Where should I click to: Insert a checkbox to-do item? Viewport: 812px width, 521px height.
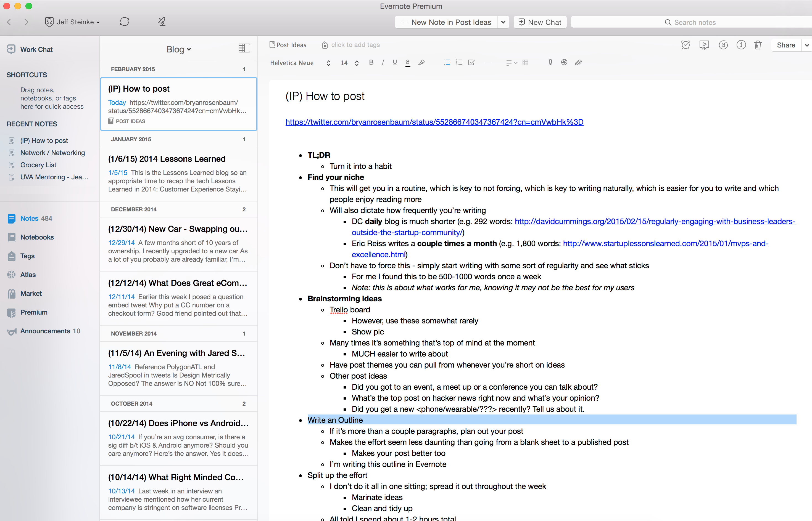(x=471, y=63)
